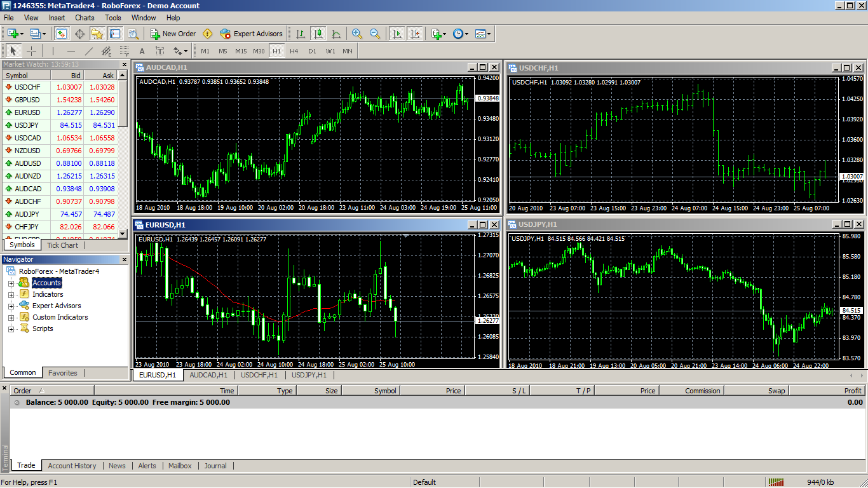Open the Charts menu

(85, 18)
